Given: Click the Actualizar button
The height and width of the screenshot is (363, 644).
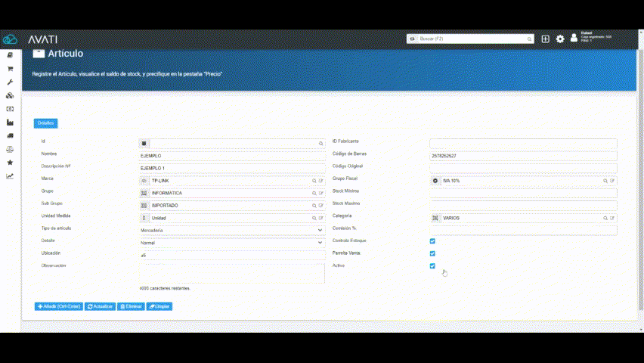Looking at the screenshot, I should point(101,307).
